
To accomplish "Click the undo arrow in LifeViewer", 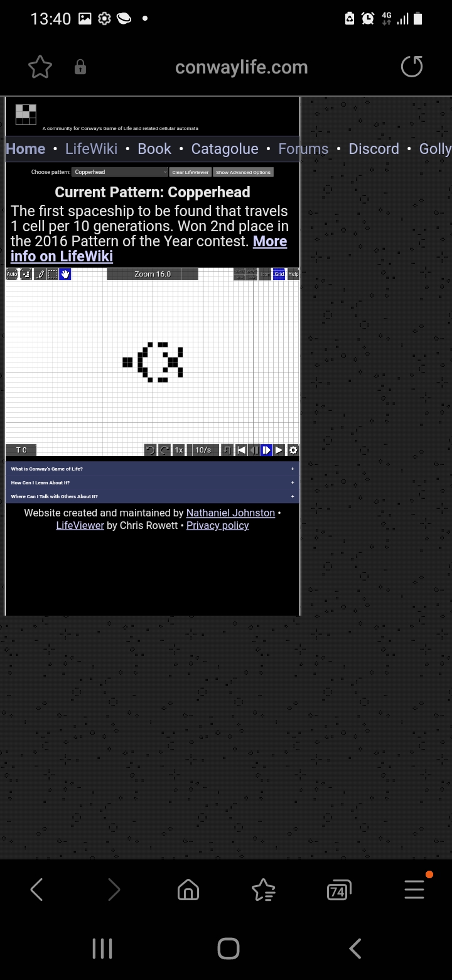I will (x=150, y=450).
